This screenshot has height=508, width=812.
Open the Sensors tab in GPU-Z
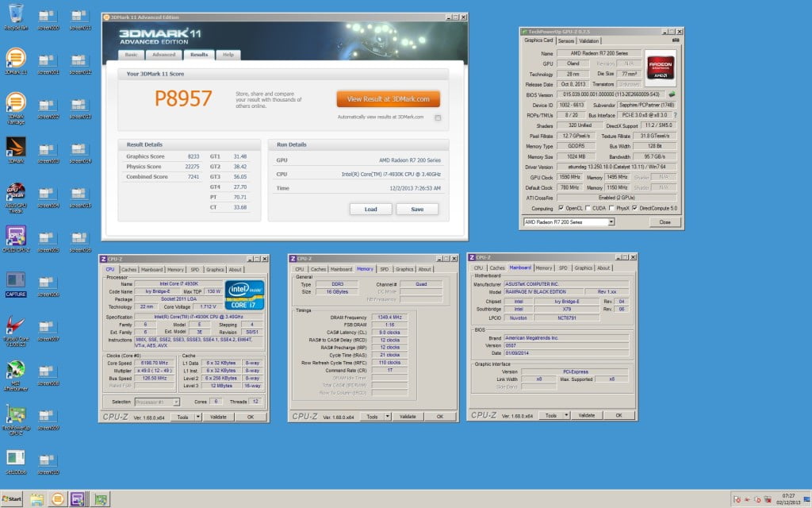(566, 40)
